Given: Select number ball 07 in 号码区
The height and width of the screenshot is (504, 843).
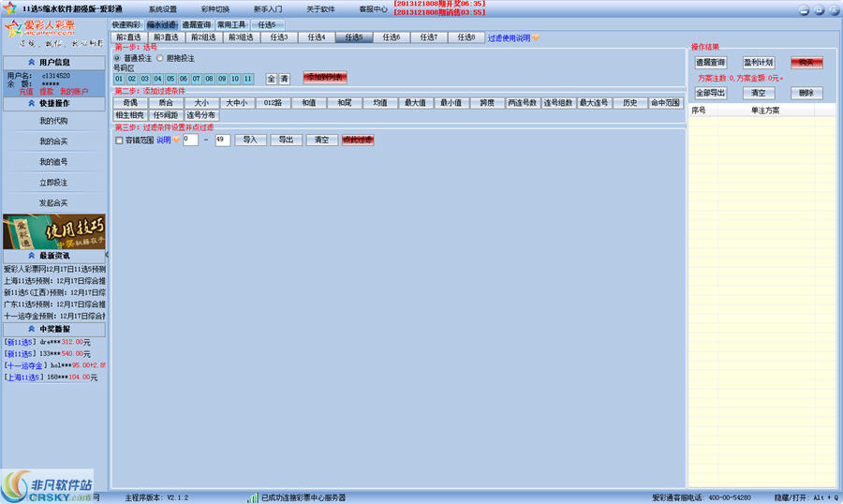Looking at the screenshot, I should (197, 79).
